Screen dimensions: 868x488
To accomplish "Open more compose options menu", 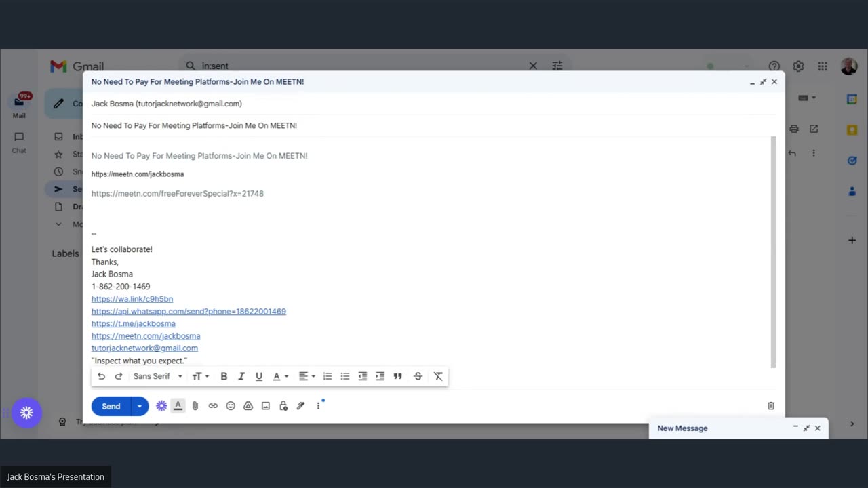I will (318, 405).
